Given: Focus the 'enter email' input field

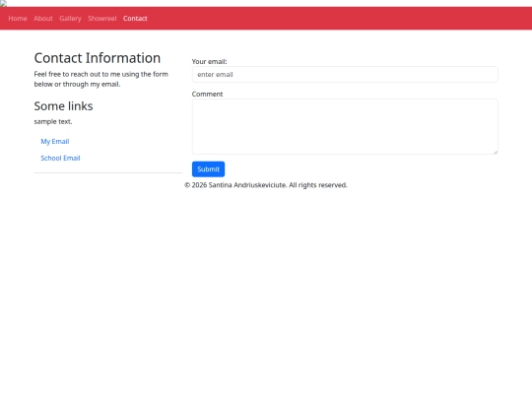Looking at the screenshot, I should (x=345, y=75).
